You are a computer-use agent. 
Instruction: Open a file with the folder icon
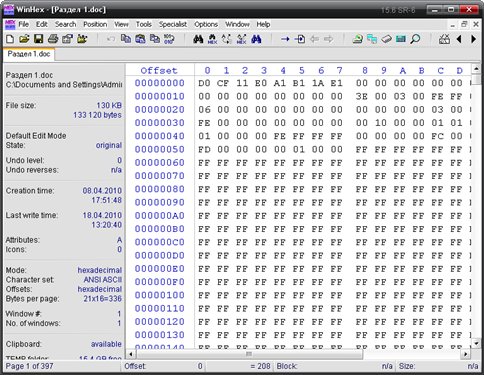point(24,39)
